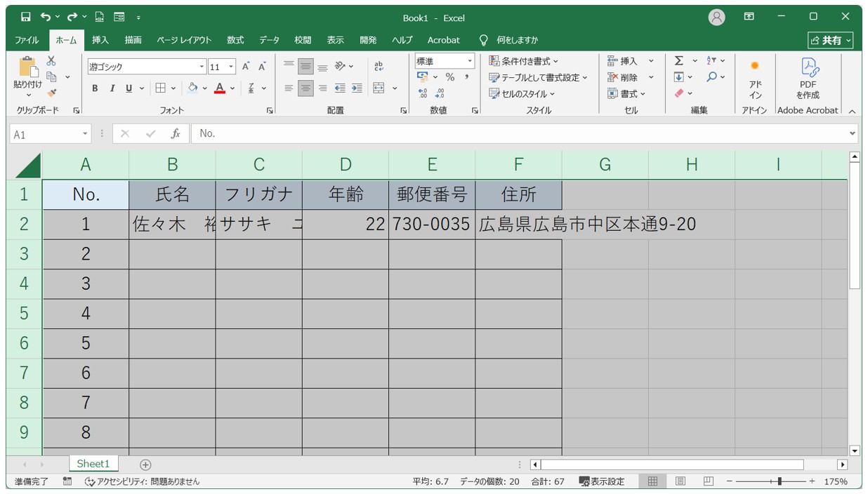
Task: Click the fill color paint bucket icon
Action: pos(192,88)
